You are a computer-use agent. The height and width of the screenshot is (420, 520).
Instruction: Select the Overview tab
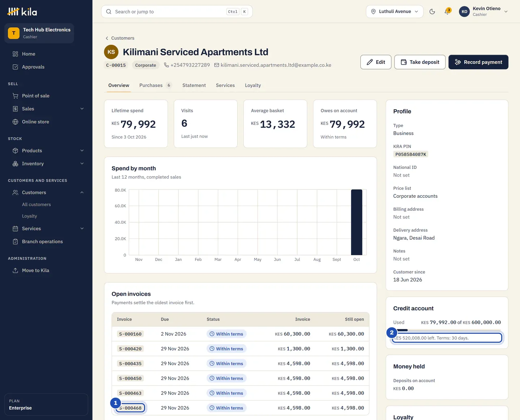[x=119, y=86]
